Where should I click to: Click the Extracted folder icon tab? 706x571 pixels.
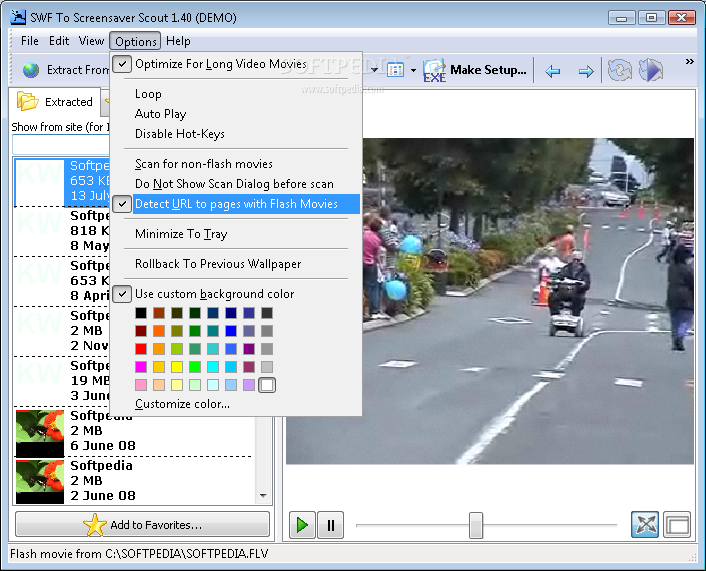[x=54, y=101]
